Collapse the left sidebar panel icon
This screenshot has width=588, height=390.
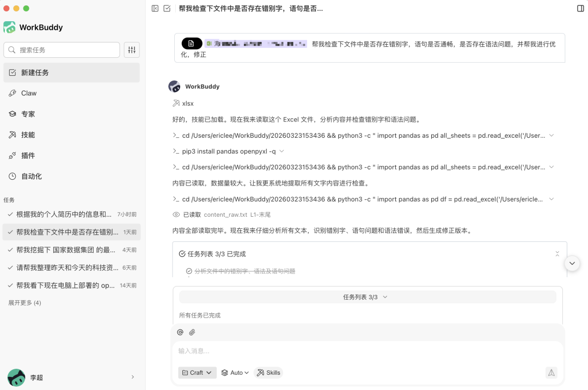click(x=155, y=8)
